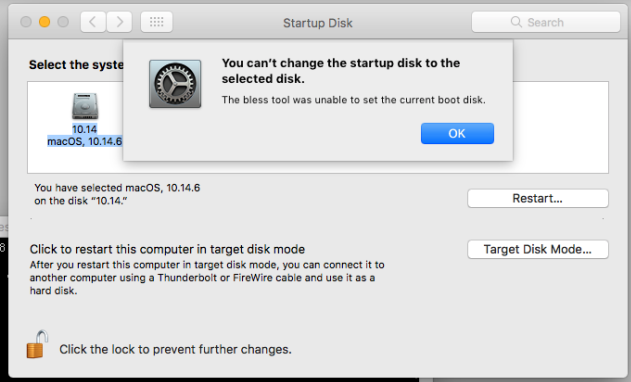The image size is (631, 382).
Task: Go forward with the right chevron
Action: point(119,22)
